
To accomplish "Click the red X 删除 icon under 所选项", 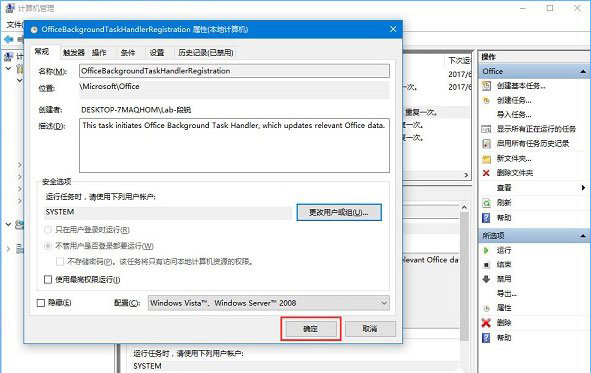I will 486,323.
